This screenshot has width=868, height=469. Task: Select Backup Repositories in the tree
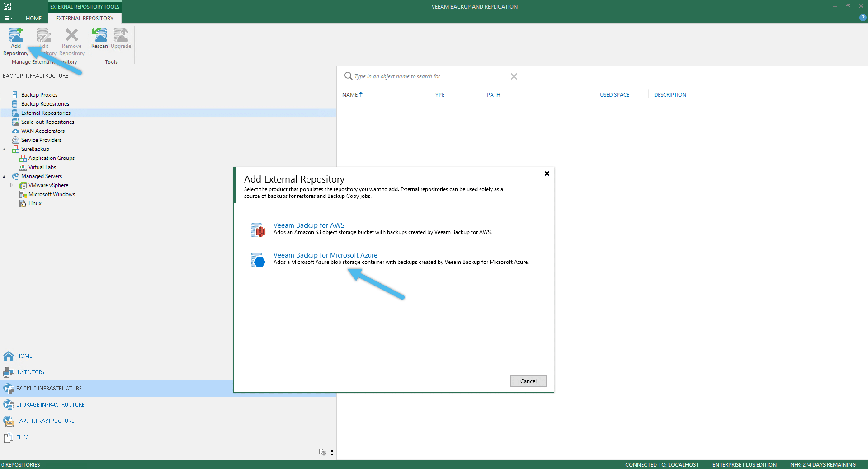[x=45, y=104]
